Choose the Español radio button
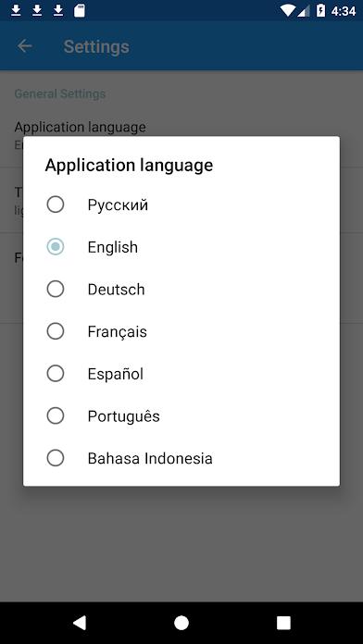Image resolution: width=363 pixels, height=644 pixels. 55,374
